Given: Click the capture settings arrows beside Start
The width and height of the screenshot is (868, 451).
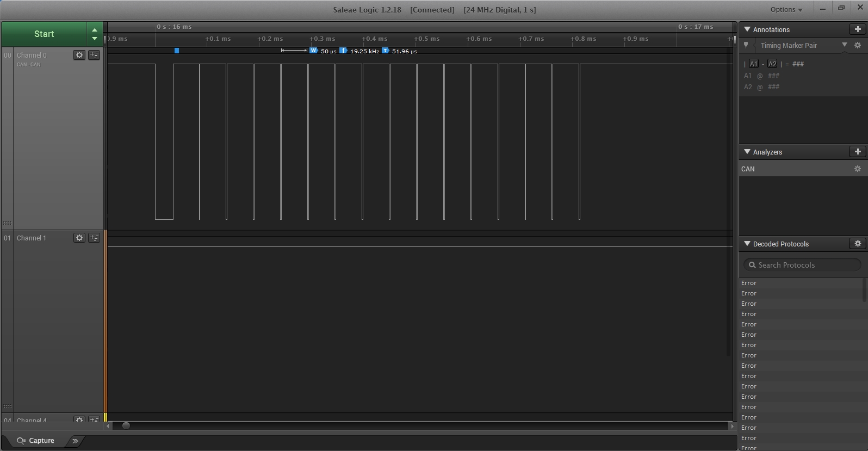Looking at the screenshot, I should pyautogui.click(x=95, y=34).
